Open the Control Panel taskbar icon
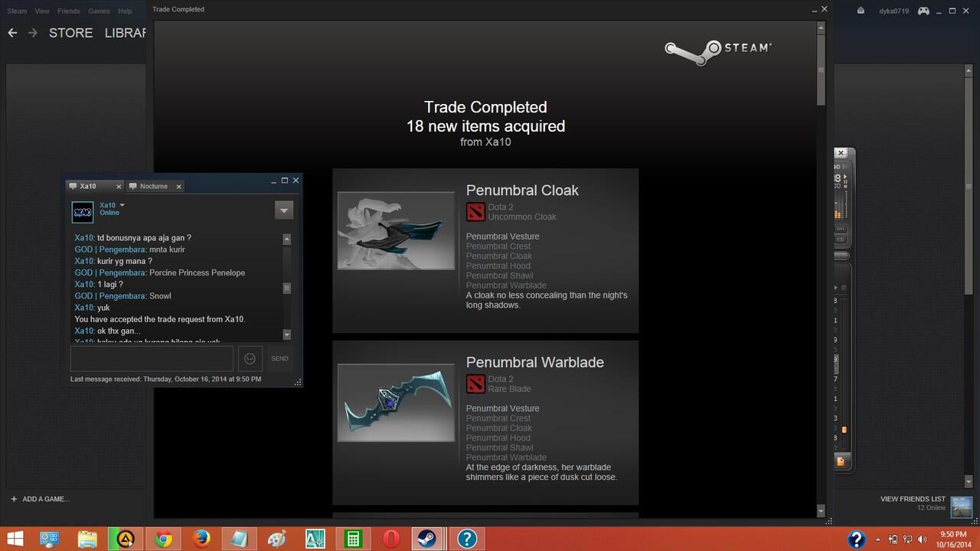Viewport: 980px width, 551px height. point(50,539)
